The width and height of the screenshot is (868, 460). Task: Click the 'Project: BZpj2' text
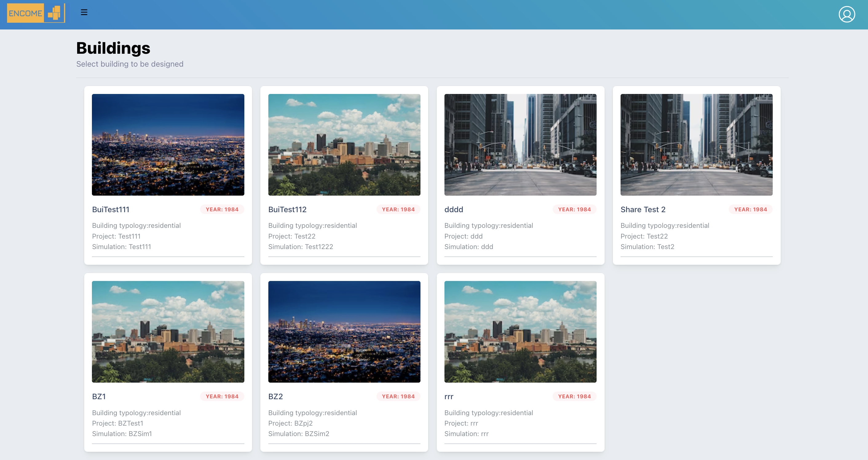click(x=290, y=423)
